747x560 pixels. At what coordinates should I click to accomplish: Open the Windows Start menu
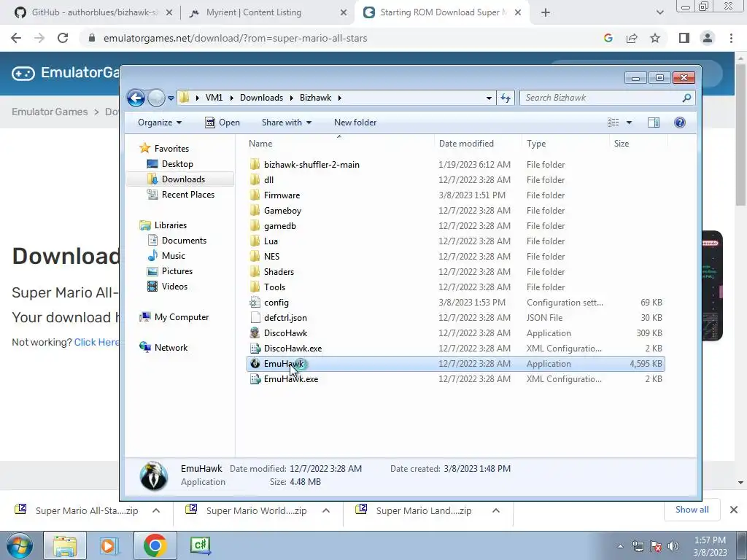[19, 545]
